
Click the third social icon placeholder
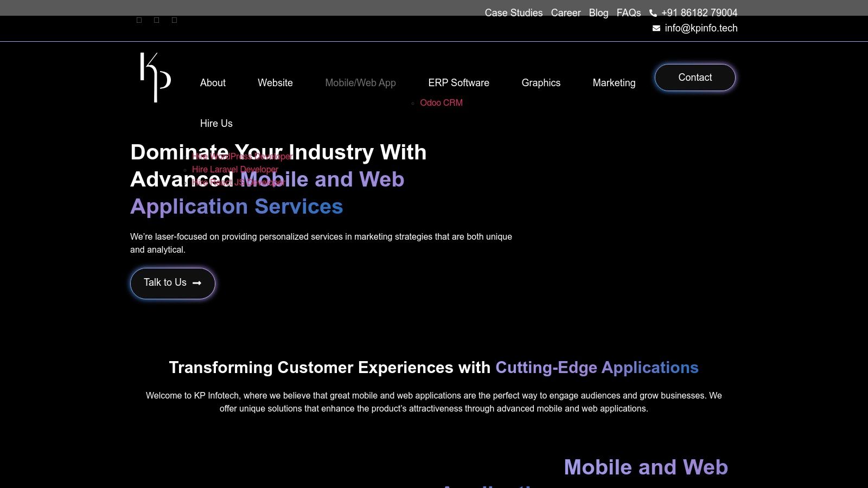tap(174, 20)
